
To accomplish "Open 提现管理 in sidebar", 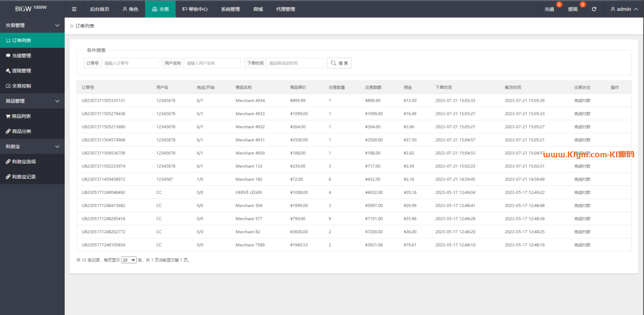I will click(22, 71).
